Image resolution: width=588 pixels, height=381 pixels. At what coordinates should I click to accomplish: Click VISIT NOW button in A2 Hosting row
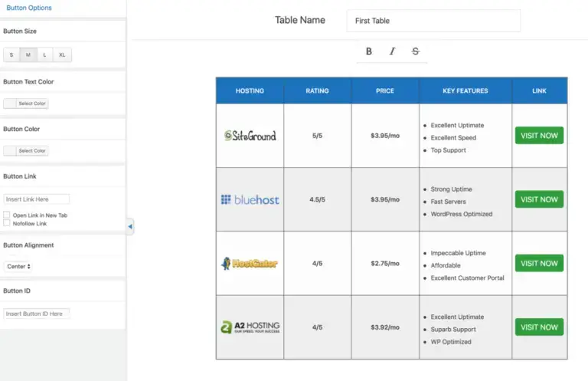point(539,327)
